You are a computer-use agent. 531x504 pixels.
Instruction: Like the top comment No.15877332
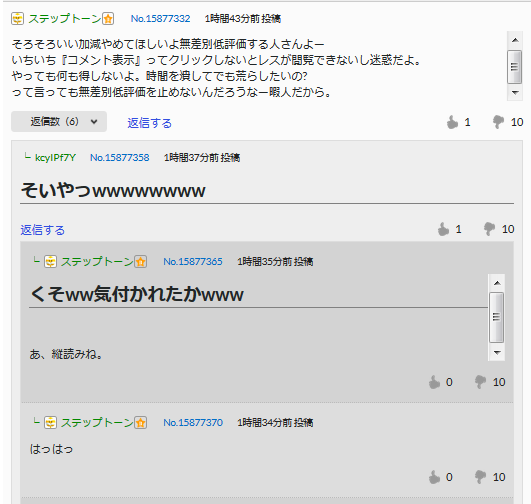pos(452,122)
